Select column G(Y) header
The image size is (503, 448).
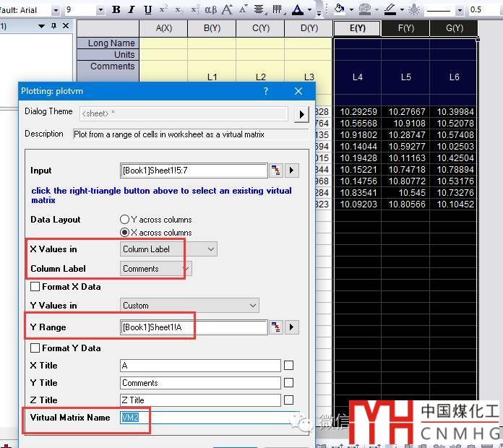(455, 28)
